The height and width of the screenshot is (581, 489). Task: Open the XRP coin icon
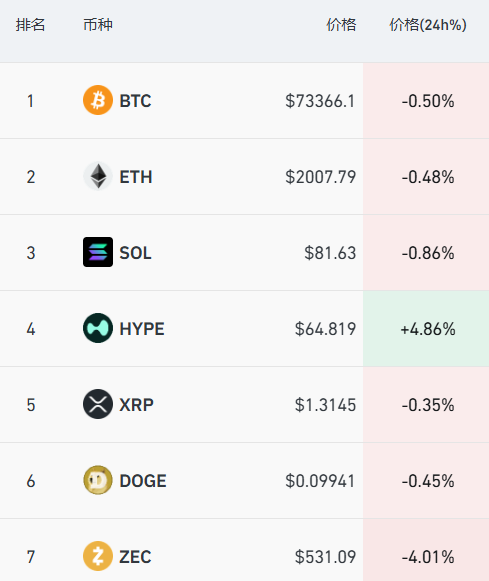click(x=98, y=404)
